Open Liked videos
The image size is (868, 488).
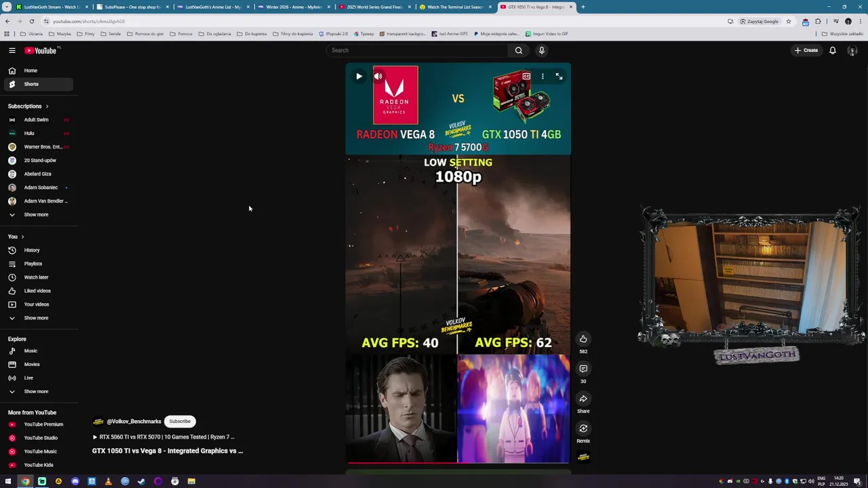(39, 291)
